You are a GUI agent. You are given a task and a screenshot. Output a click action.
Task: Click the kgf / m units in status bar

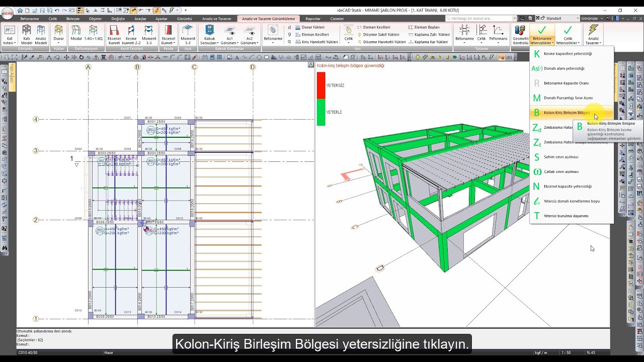pos(541,352)
